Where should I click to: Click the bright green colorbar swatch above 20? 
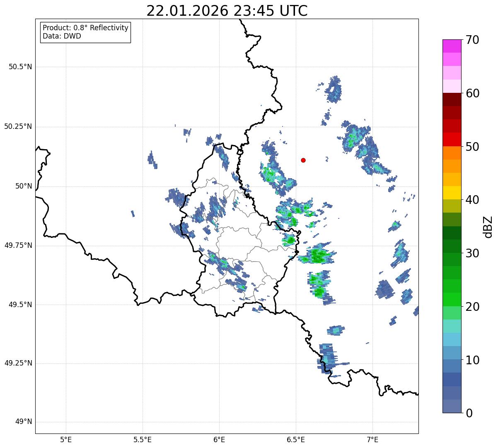pos(452,300)
